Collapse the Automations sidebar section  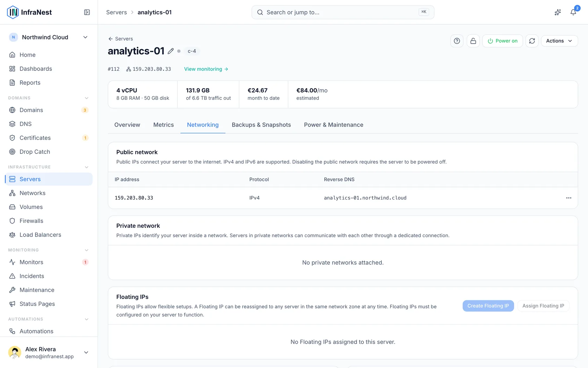[x=86, y=319]
